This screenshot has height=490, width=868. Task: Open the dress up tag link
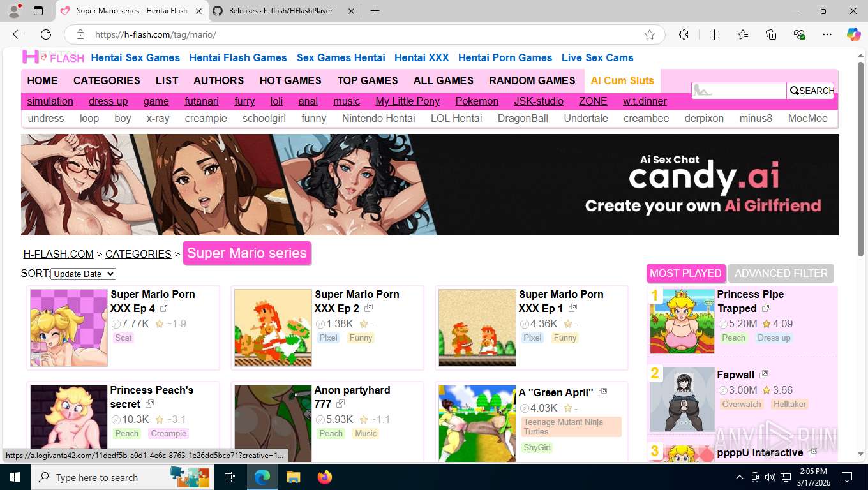tap(108, 101)
